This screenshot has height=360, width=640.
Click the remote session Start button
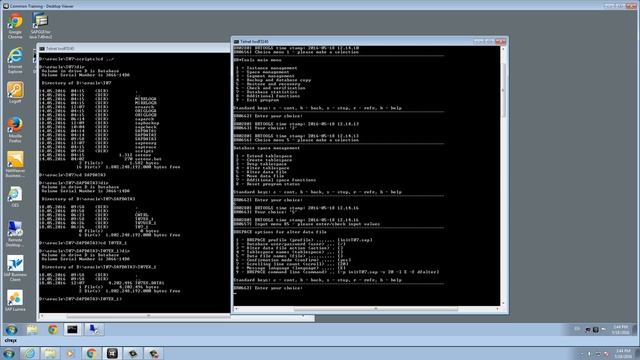pos(11,329)
